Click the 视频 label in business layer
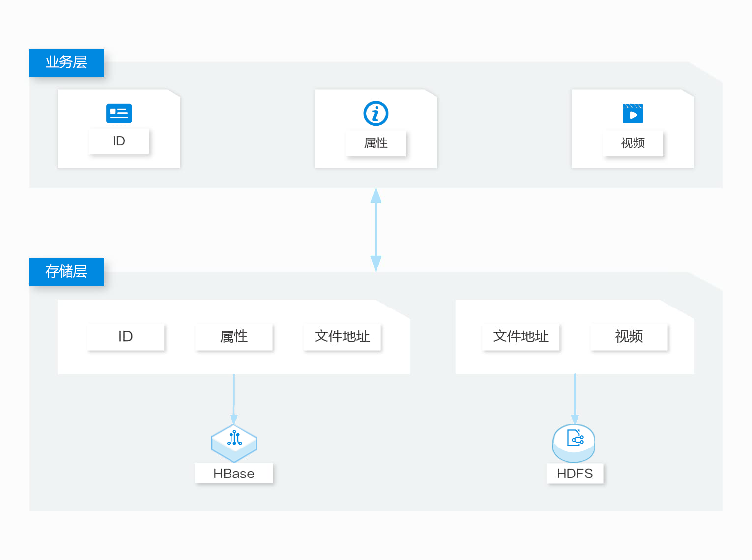 tap(633, 143)
